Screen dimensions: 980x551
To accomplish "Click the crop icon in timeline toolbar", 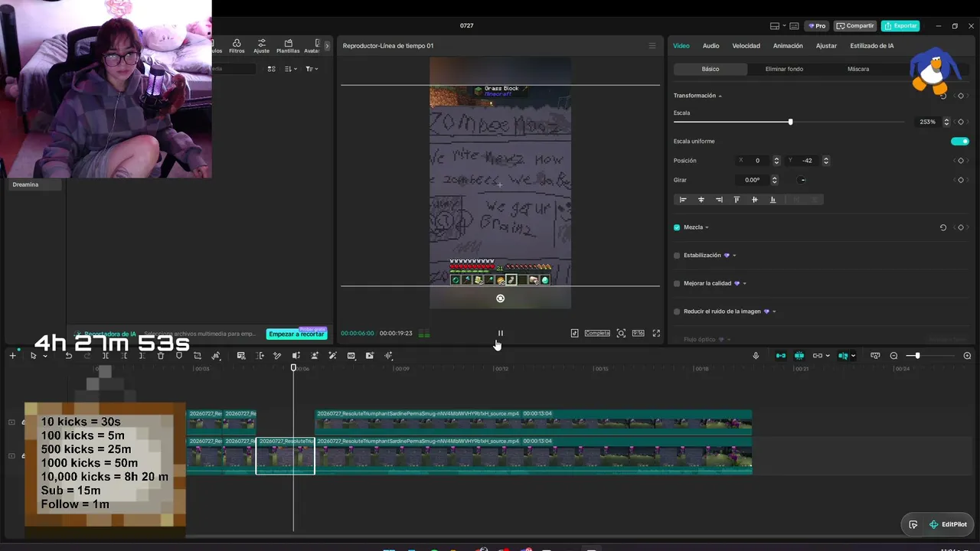I will click(x=198, y=356).
